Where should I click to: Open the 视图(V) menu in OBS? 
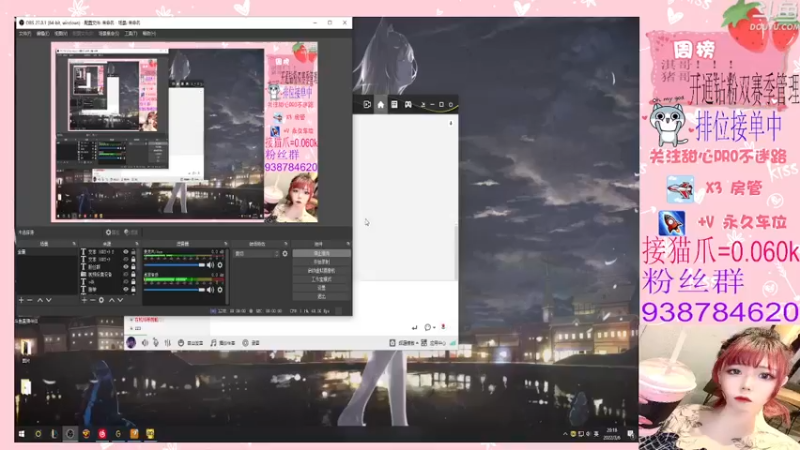click(61, 34)
